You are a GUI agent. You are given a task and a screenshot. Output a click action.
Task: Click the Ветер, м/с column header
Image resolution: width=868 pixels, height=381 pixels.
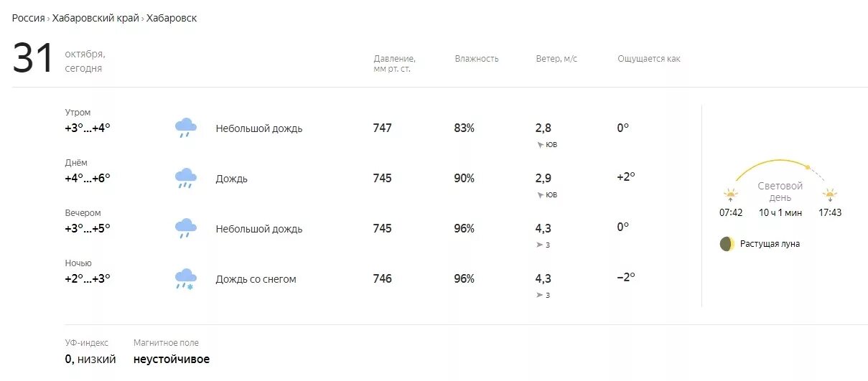(x=556, y=59)
